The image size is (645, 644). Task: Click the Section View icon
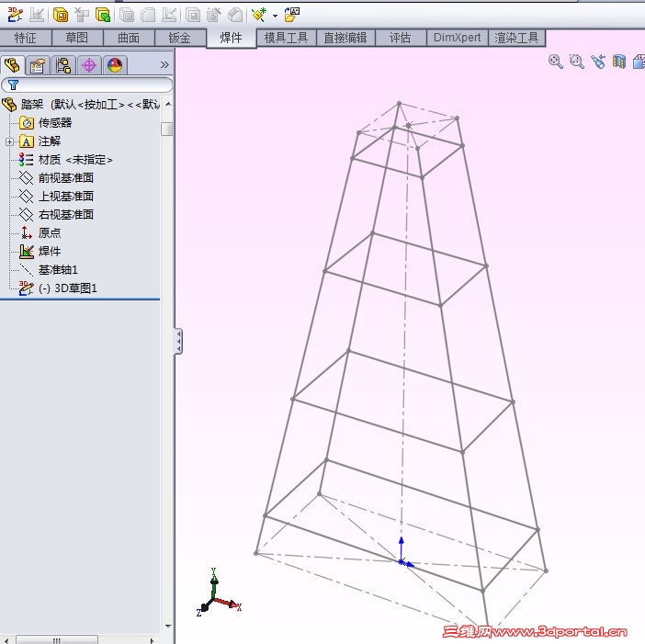point(618,62)
